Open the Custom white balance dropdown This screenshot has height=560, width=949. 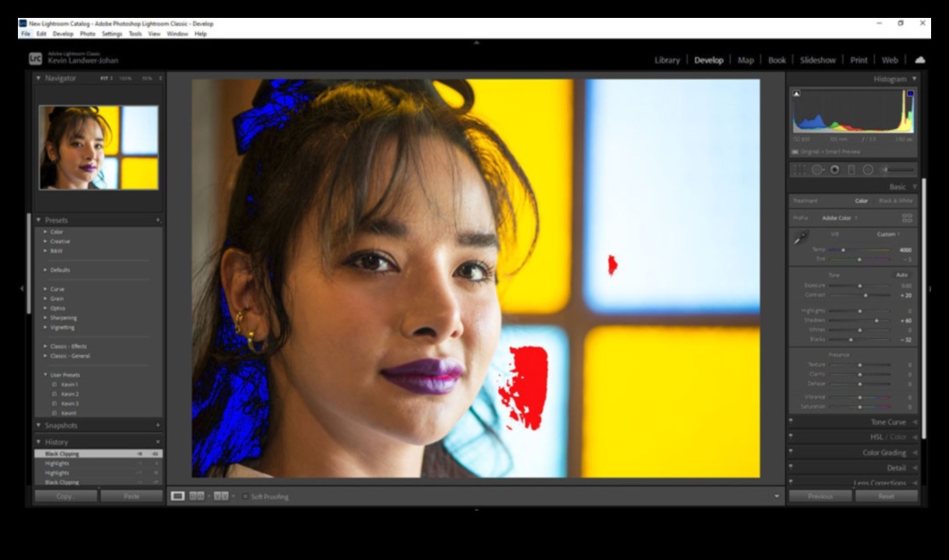pyautogui.click(x=888, y=234)
